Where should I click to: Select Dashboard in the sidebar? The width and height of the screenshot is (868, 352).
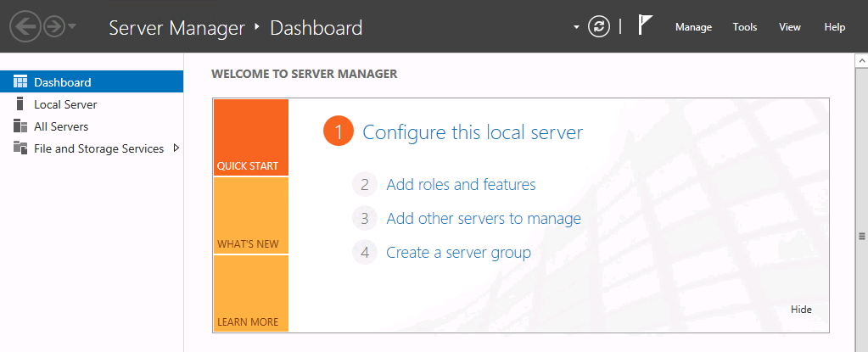click(x=92, y=82)
